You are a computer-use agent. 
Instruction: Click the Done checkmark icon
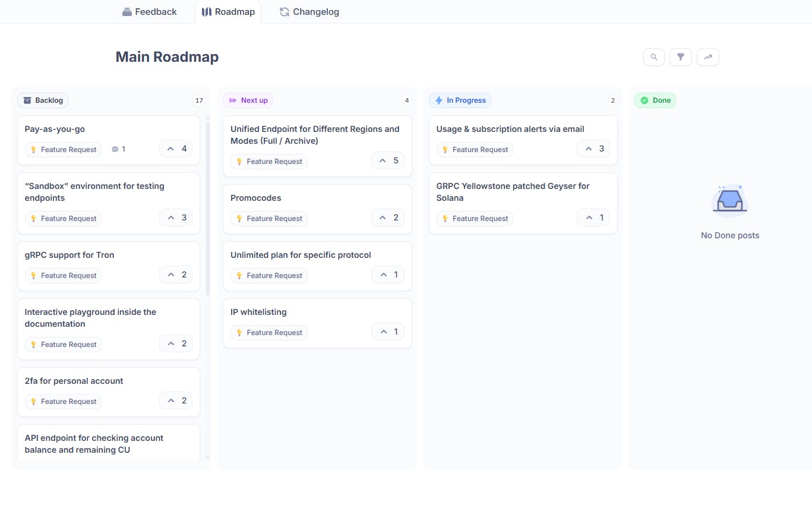point(645,100)
